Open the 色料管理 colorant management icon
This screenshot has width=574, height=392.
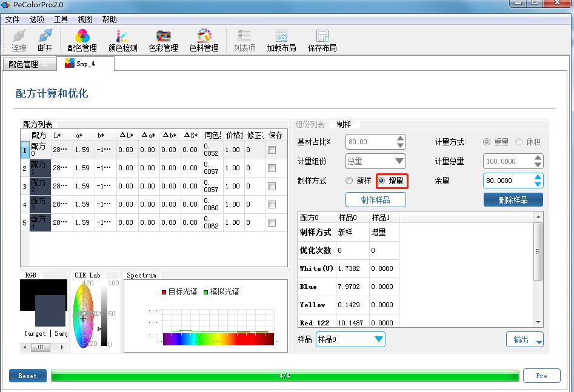coord(204,40)
